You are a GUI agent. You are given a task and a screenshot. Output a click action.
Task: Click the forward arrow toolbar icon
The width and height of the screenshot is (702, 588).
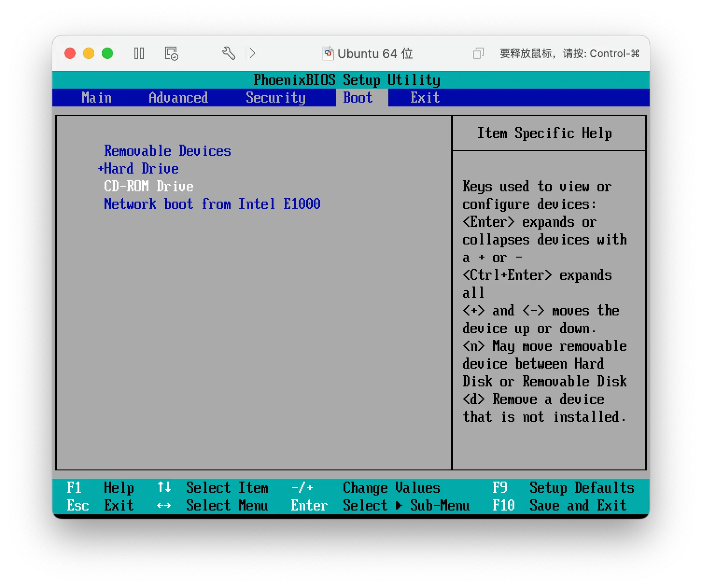click(252, 53)
